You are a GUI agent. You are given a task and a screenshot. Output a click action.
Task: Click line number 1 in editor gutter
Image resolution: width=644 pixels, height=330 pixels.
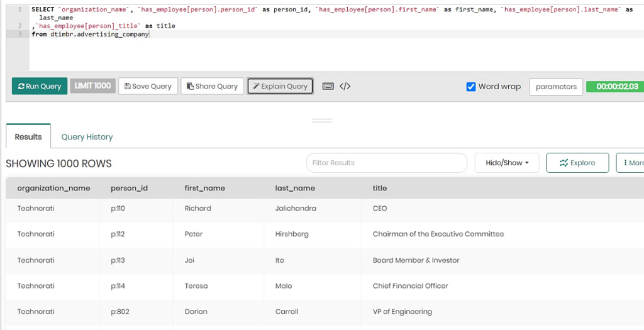19,9
